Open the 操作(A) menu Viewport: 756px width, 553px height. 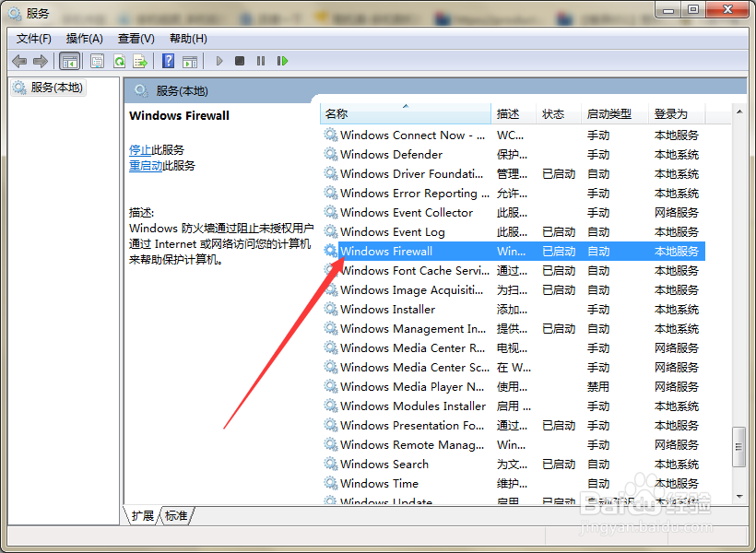coord(85,39)
